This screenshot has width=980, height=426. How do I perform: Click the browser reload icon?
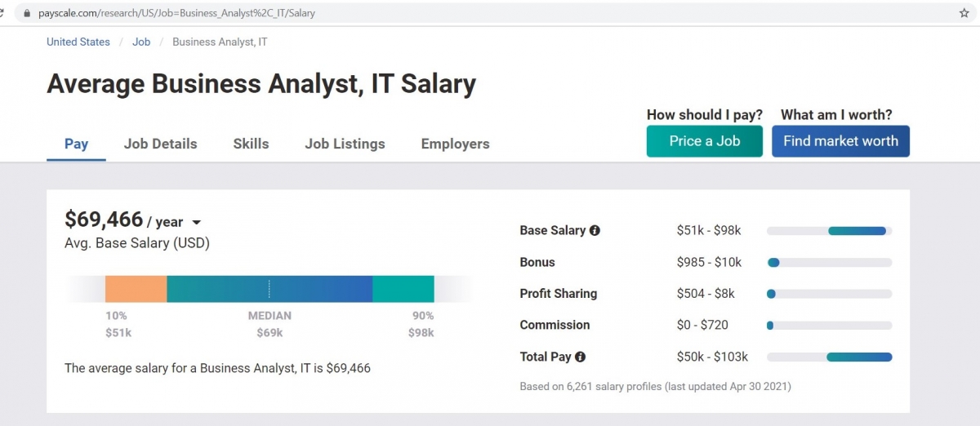tap(2, 13)
